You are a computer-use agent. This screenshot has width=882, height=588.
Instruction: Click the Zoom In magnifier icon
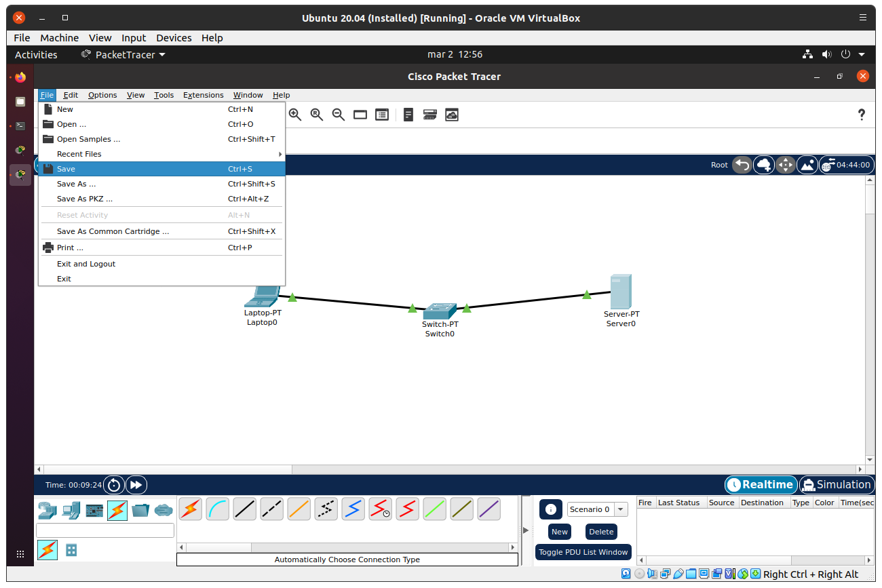pyautogui.click(x=295, y=115)
